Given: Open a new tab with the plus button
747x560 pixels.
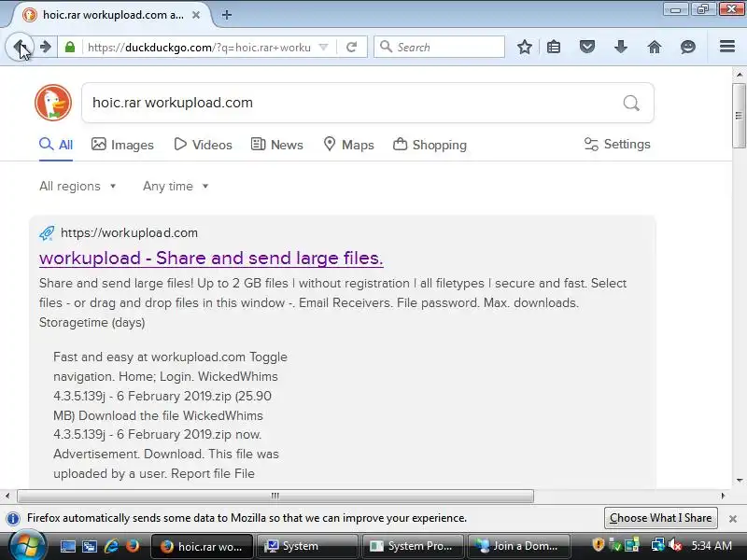Looking at the screenshot, I should click(227, 15).
